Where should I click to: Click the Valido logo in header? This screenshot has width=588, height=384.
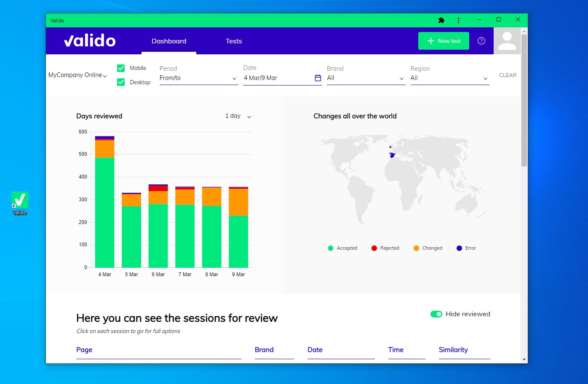coord(90,41)
